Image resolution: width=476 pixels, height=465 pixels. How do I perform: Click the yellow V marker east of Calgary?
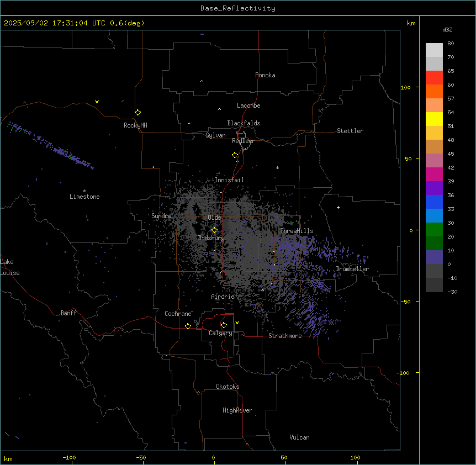click(237, 323)
